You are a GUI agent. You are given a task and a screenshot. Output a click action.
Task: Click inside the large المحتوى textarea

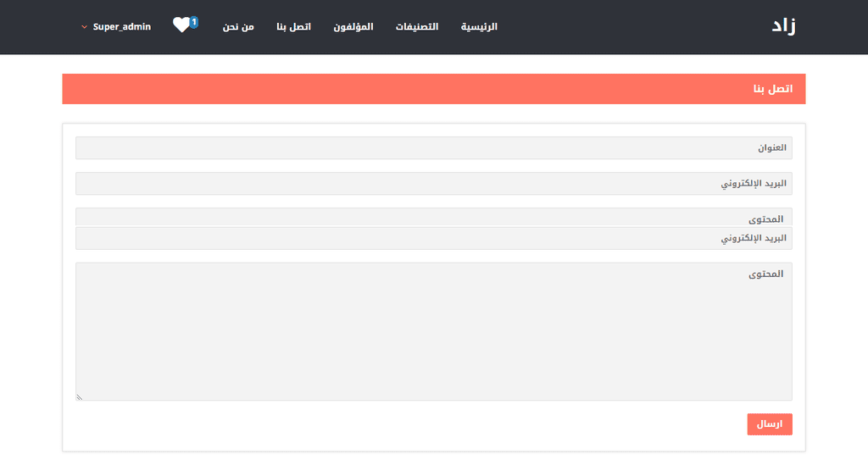pyautogui.click(x=433, y=331)
